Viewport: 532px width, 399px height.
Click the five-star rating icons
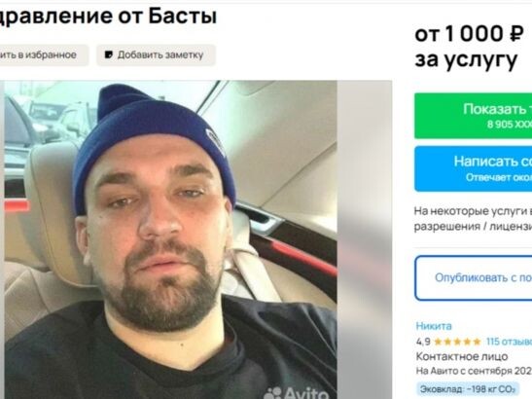(457, 342)
